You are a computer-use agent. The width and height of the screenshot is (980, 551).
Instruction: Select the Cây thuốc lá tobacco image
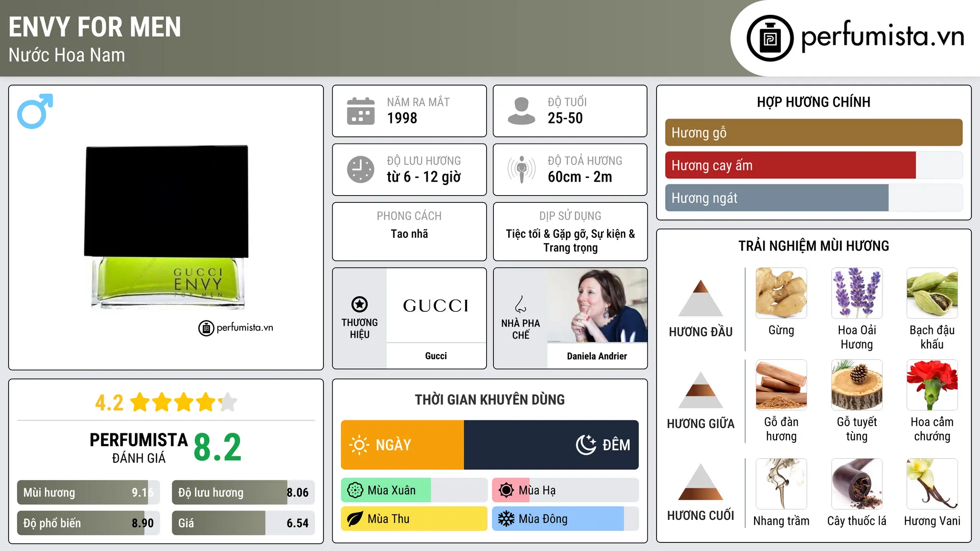(857, 484)
